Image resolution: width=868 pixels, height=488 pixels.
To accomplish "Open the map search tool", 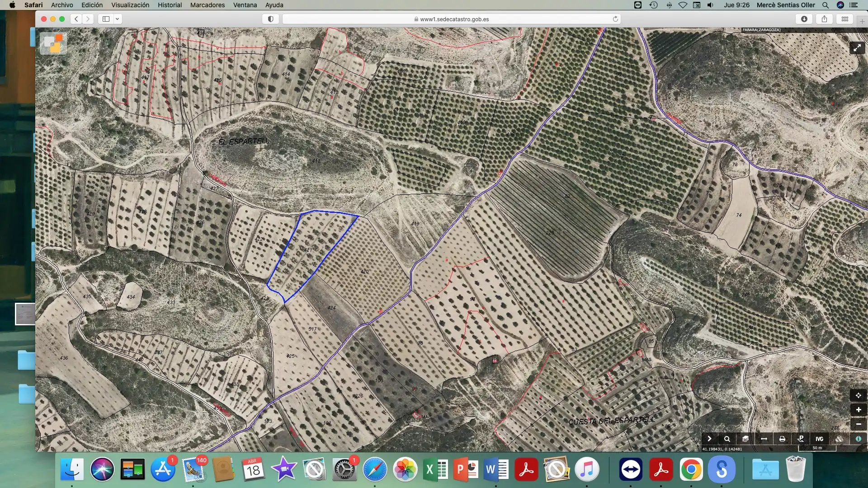I will tap(727, 439).
